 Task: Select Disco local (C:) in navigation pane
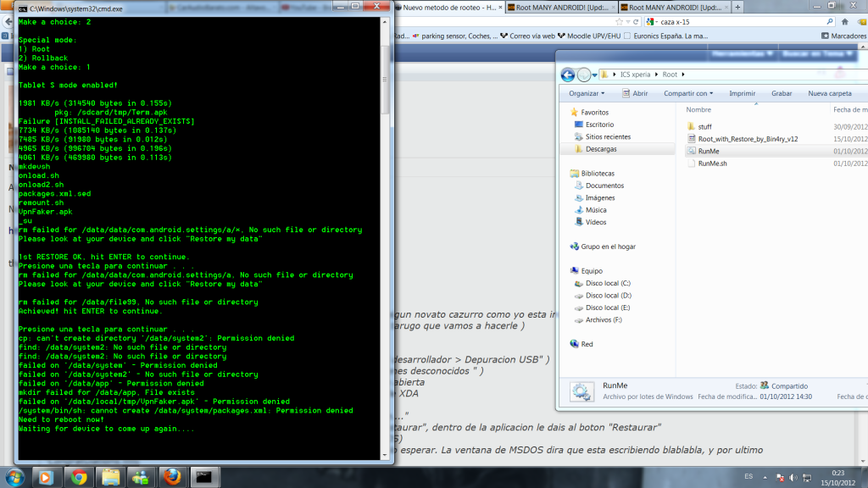pos(608,283)
